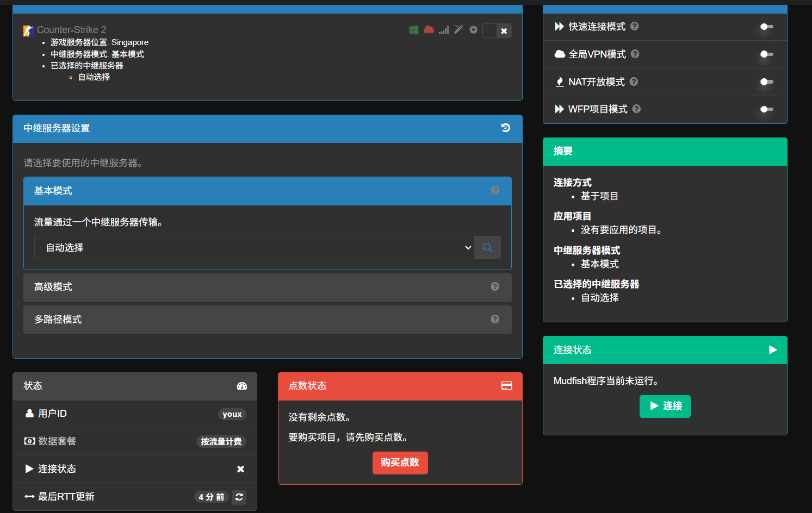Expand the 多路径模式 section
Screen dimensions: 812x513
[x=267, y=320]
